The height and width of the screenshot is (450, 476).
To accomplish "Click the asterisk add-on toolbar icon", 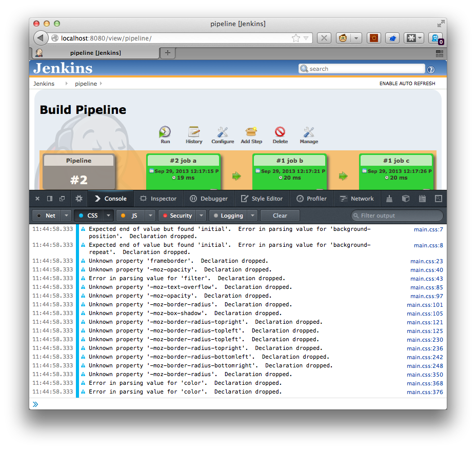I will coord(411,38).
